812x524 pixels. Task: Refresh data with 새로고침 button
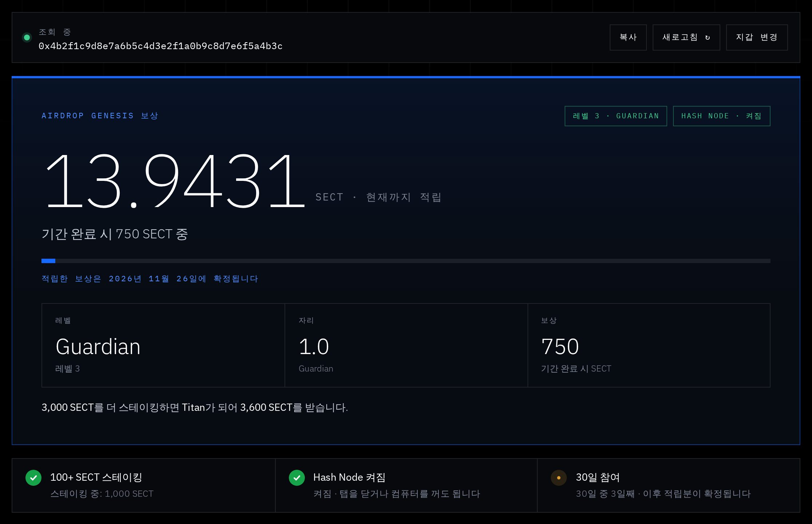686,37
